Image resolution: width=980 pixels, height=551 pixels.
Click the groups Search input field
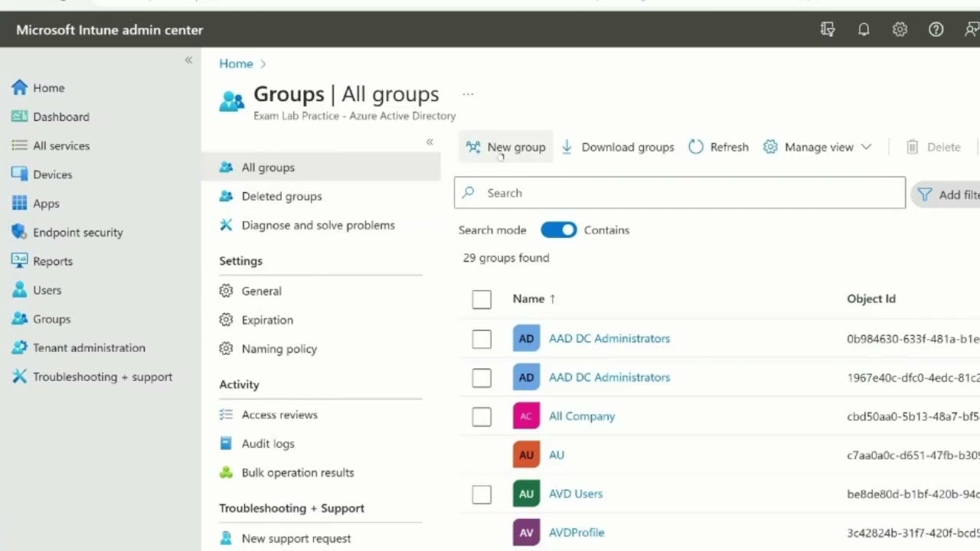click(x=680, y=193)
